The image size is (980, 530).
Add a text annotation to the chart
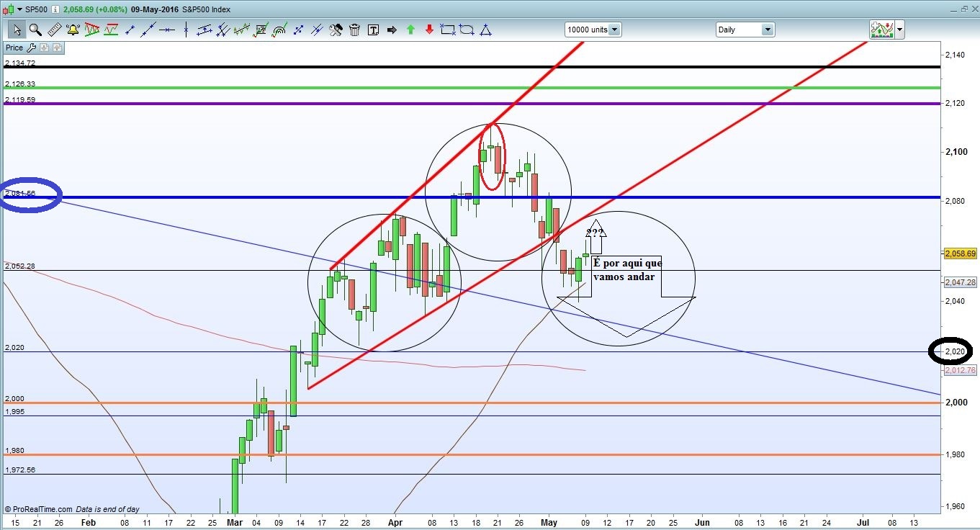[373, 30]
